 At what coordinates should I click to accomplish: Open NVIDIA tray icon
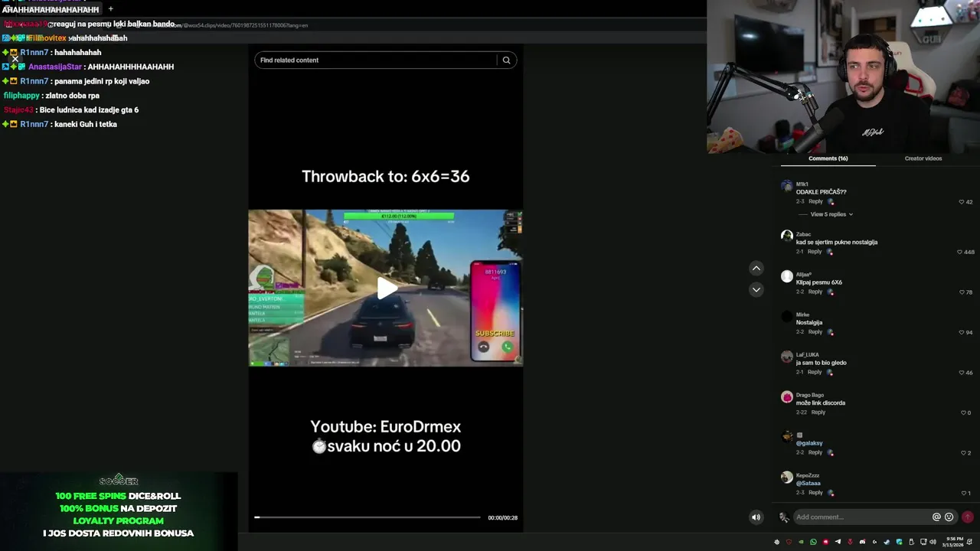(801, 542)
